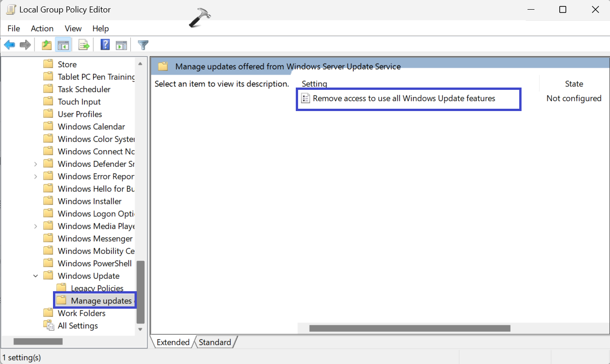Screen dimensions: 610x364
Task: Go up one level using the toolbar folder icon
Action: (x=47, y=45)
